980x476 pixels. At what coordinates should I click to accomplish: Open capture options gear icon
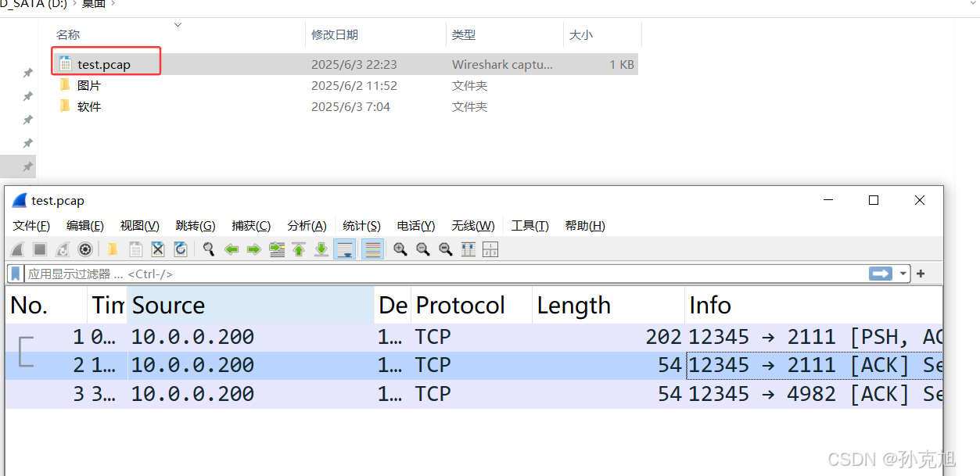[85, 249]
